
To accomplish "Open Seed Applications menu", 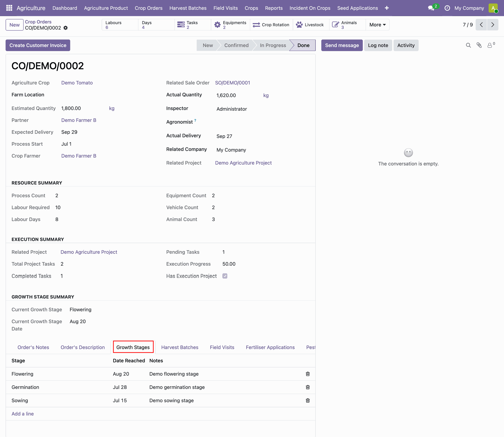I will point(358,8).
